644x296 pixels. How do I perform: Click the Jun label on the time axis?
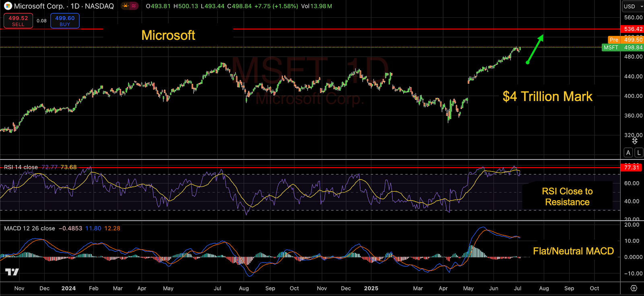493,288
